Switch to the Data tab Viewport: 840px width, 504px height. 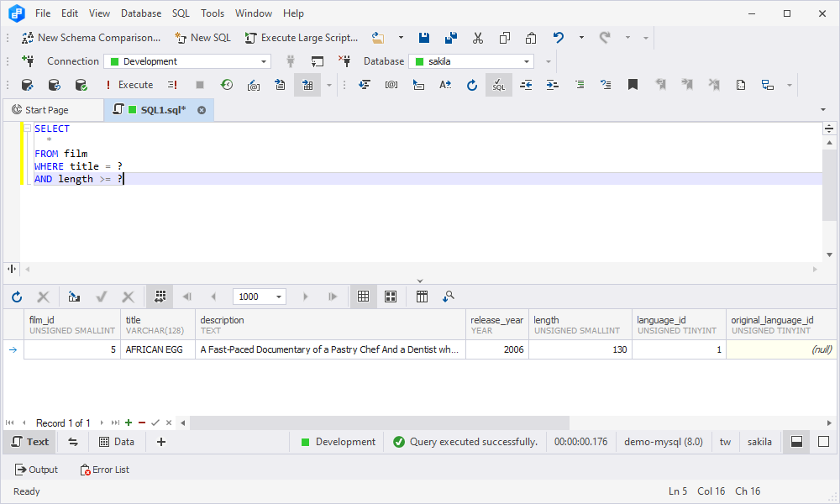point(117,442)
